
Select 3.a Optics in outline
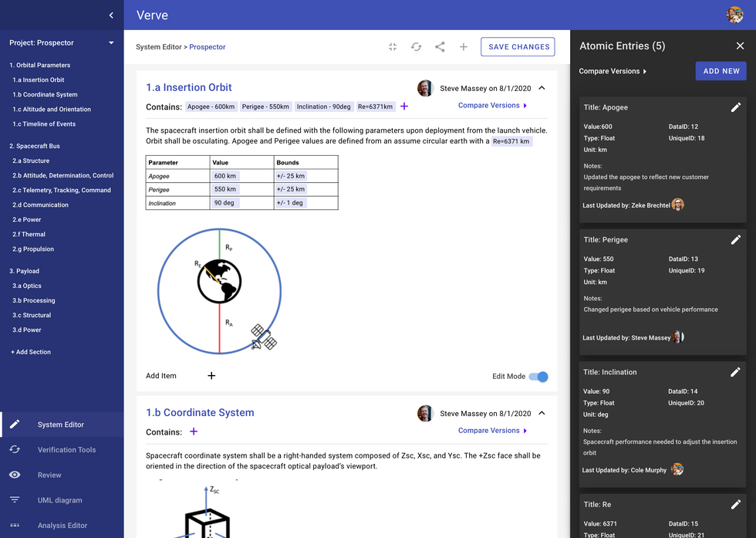coord(26,286)
